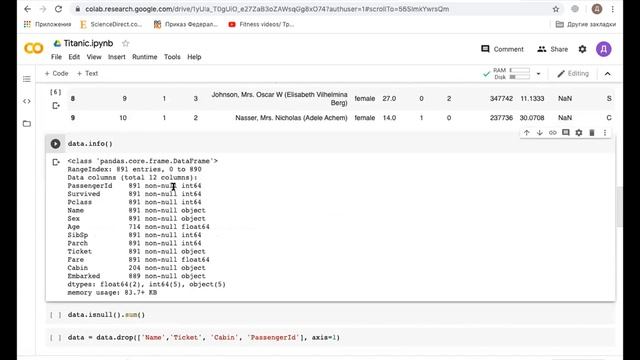Open the Другие закладки bookmarks folder
The width and height of the screenshot is (640, 360).
pos(586,24)
